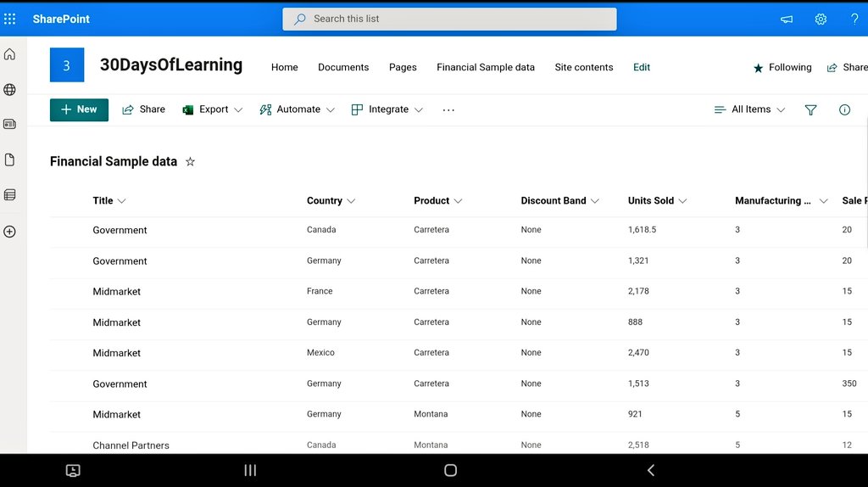
Task: Open the Discount Band column menu
Action: 559,200
